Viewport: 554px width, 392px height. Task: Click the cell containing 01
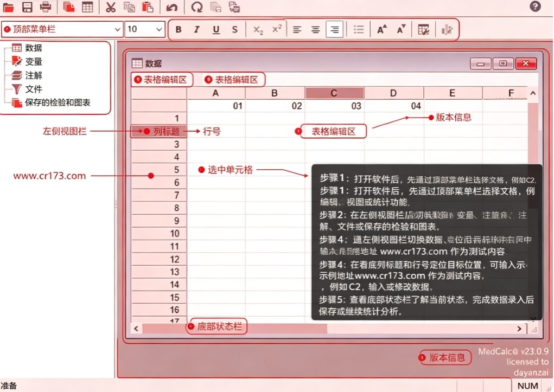(x=216, y=106)
